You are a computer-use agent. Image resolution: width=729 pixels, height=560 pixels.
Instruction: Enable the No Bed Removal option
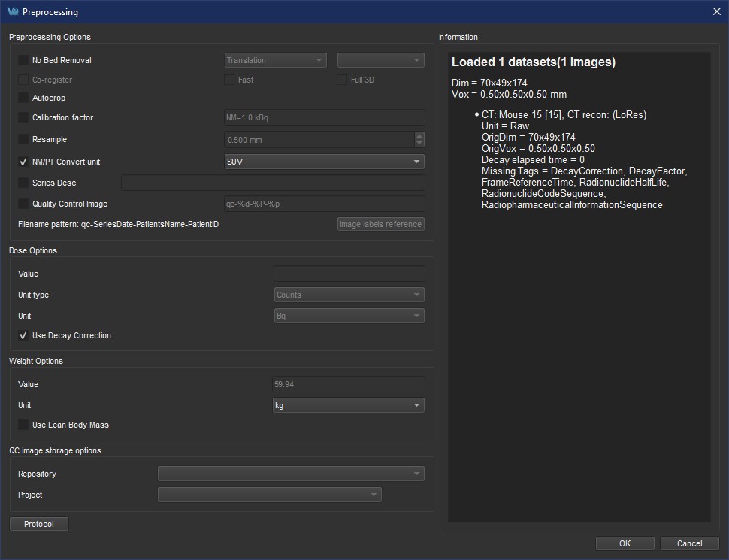click(22, 60)
